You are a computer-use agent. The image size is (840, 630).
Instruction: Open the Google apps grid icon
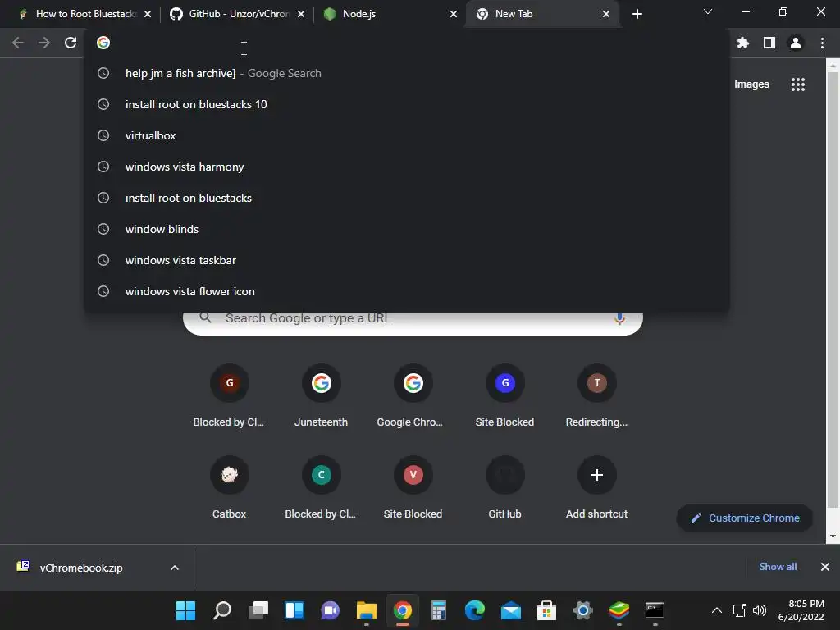797,84
